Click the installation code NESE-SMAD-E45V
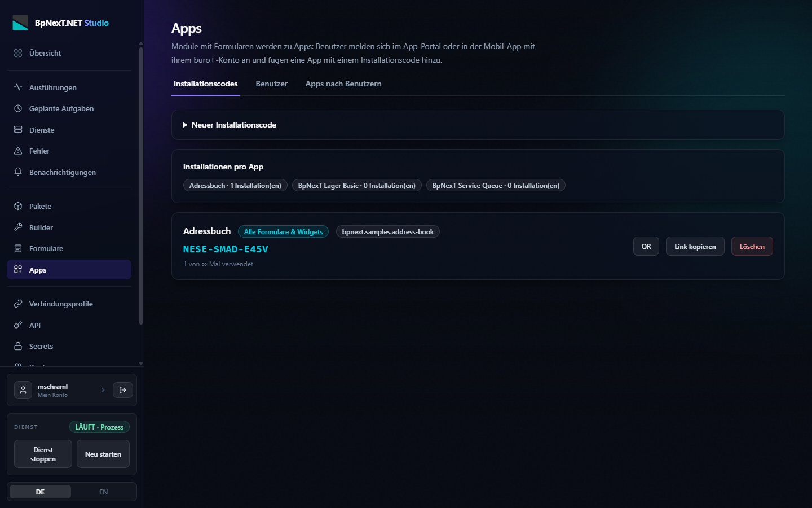Screen dimensions: 812x508 pos(226,249)
